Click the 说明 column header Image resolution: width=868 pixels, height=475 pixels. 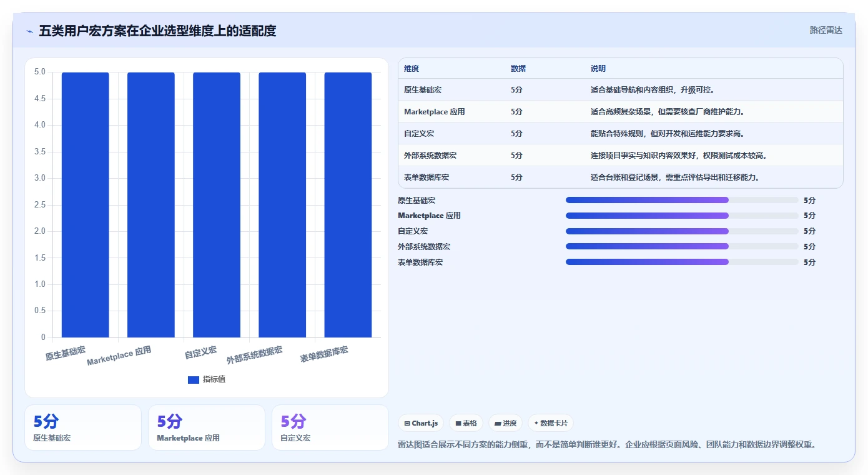click(x=598, y=69)
